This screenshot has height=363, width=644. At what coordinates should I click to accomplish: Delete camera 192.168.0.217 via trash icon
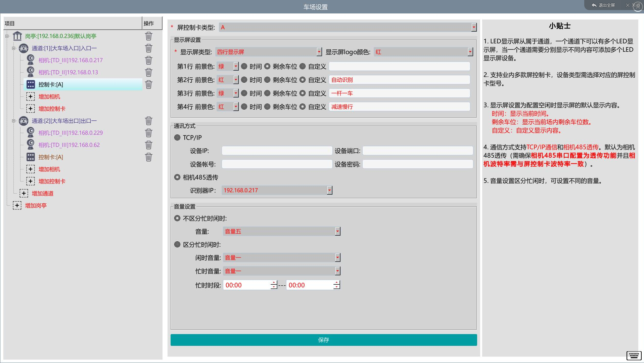(149, 60)
